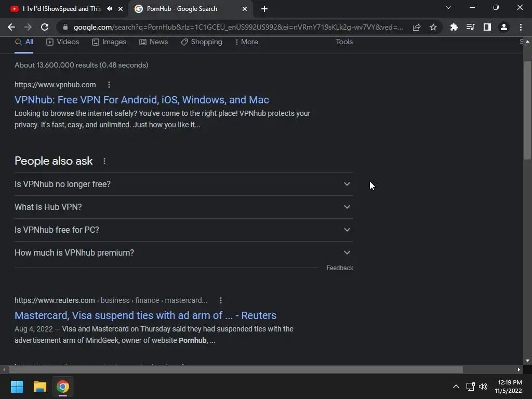Image resolution: width=532 pixels, height=399 pixels.
Task: Click the address bar URL
Action: click(x=238, y=27)
